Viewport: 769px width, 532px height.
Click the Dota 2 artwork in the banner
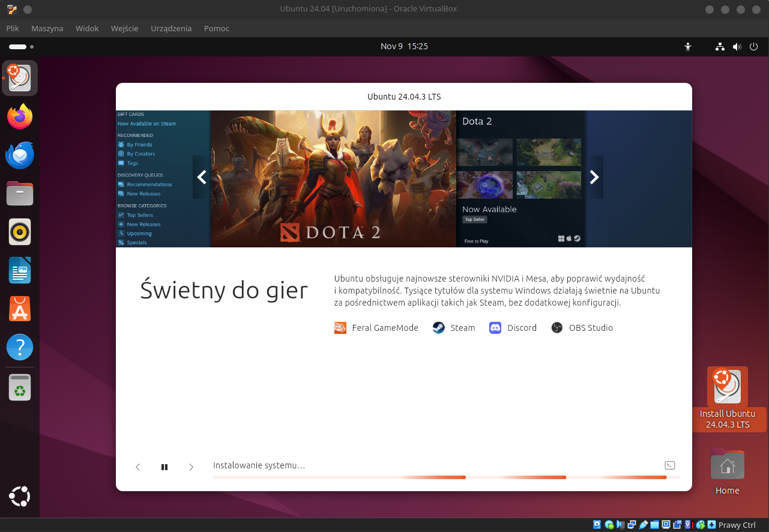[333, 179]
